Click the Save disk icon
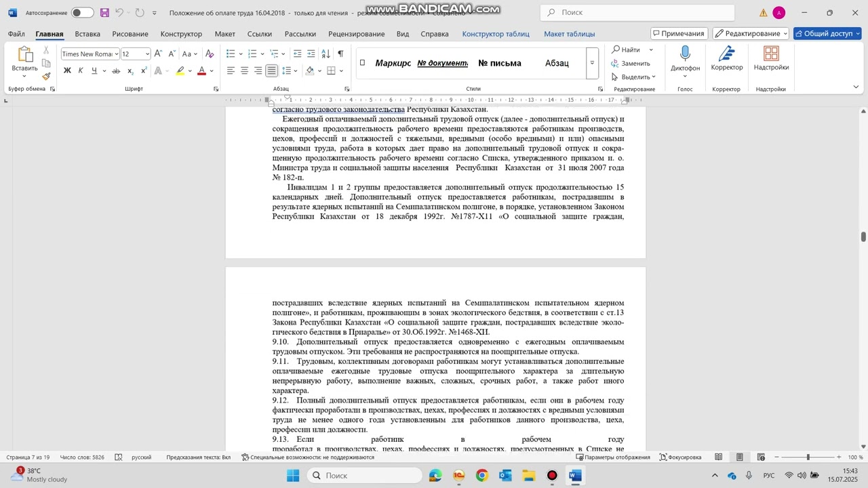Image resolution: width=868 pixels, height=488 pixels. tap(104, 13)
